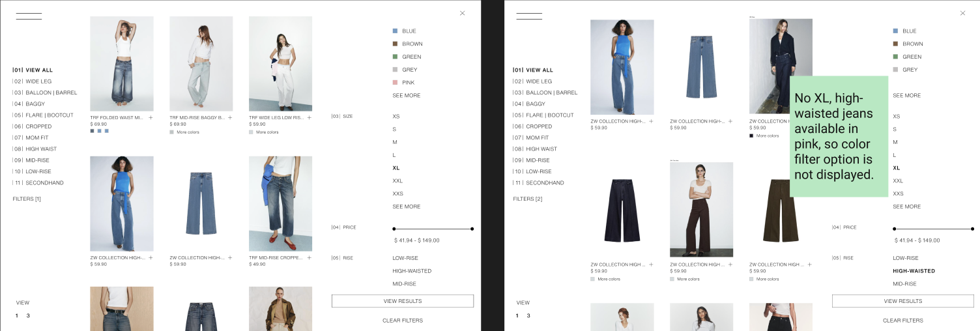Select the first blue swatch under TRF FOLDED WAIST

point(92,131)
